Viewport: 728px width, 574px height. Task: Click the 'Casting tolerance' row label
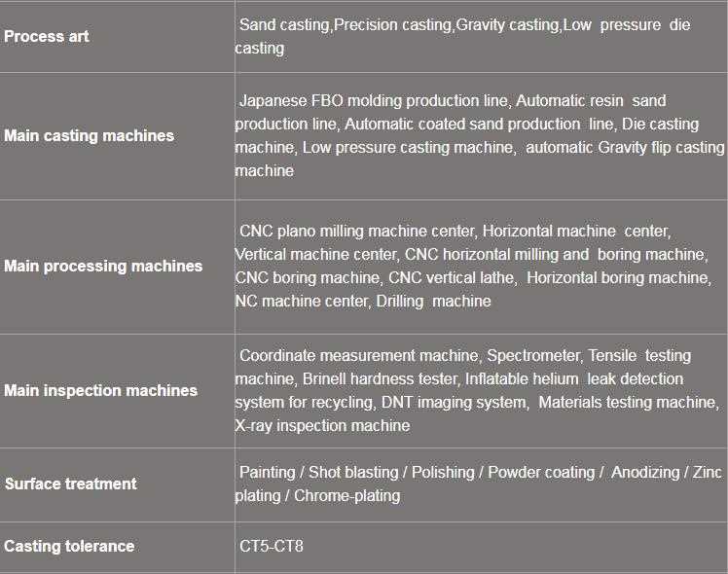(x=68, y=546)
